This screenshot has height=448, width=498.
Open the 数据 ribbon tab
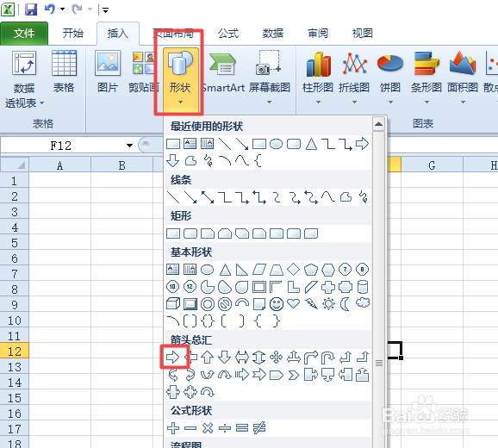[273, 34]
